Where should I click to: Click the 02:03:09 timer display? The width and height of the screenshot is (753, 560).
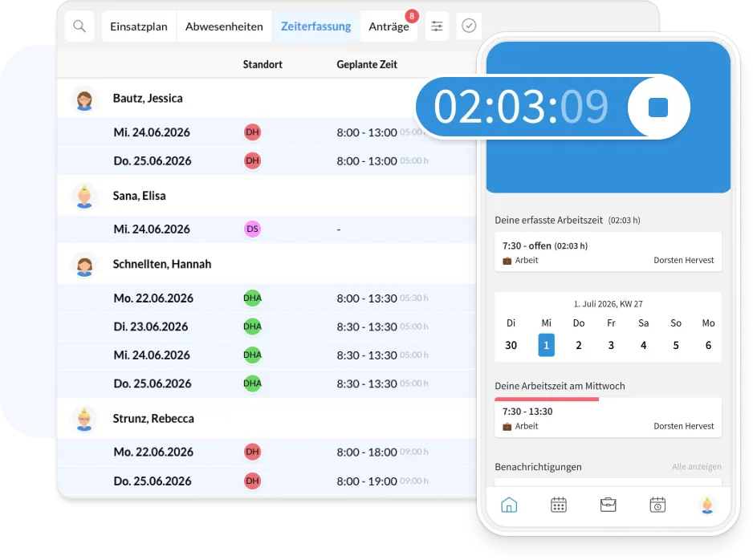click(x=521, y=107)
